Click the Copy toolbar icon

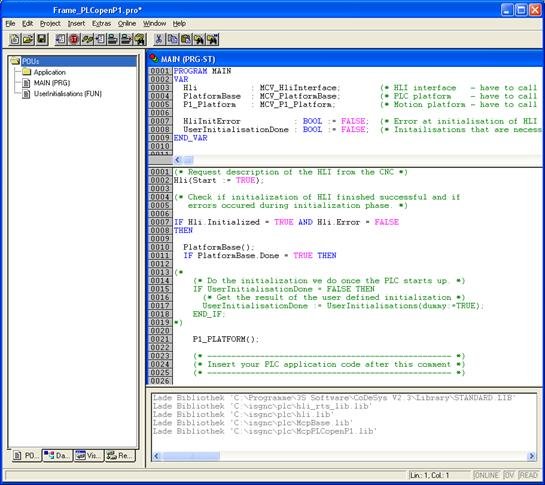(172, 39)
